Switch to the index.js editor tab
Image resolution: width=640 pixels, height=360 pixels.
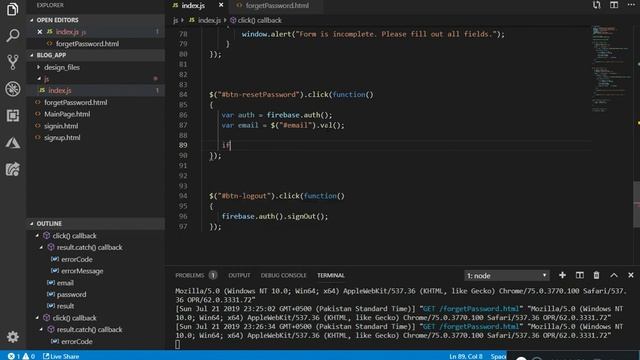pyautogui.click(x=193, y=5)
